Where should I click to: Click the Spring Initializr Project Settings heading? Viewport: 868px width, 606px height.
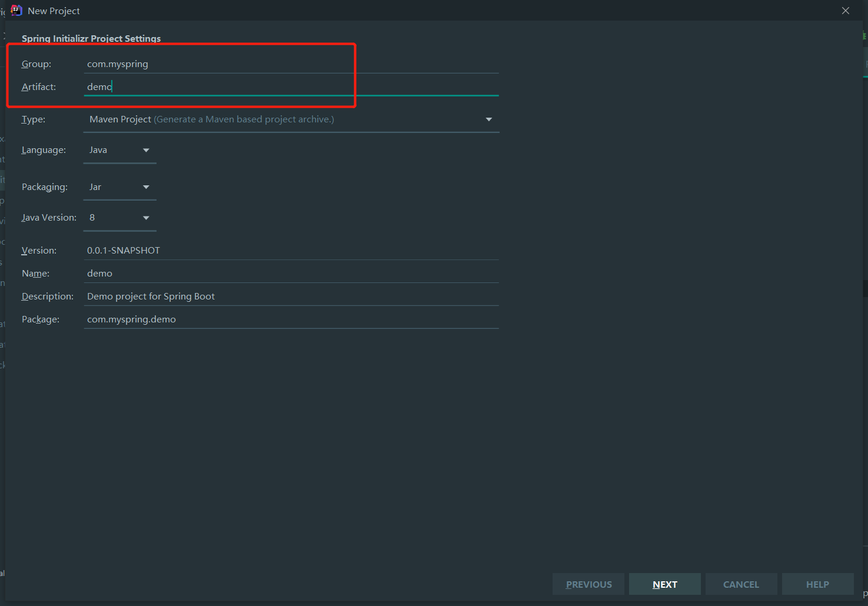91,38
